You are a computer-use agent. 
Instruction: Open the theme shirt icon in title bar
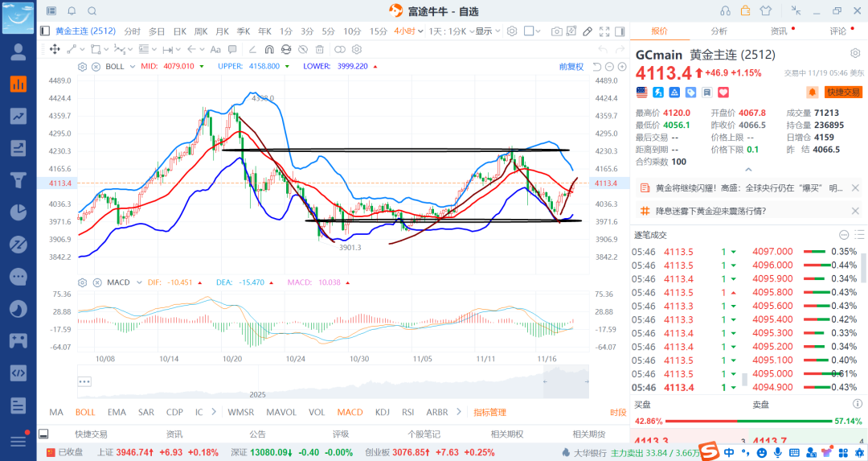766,11
